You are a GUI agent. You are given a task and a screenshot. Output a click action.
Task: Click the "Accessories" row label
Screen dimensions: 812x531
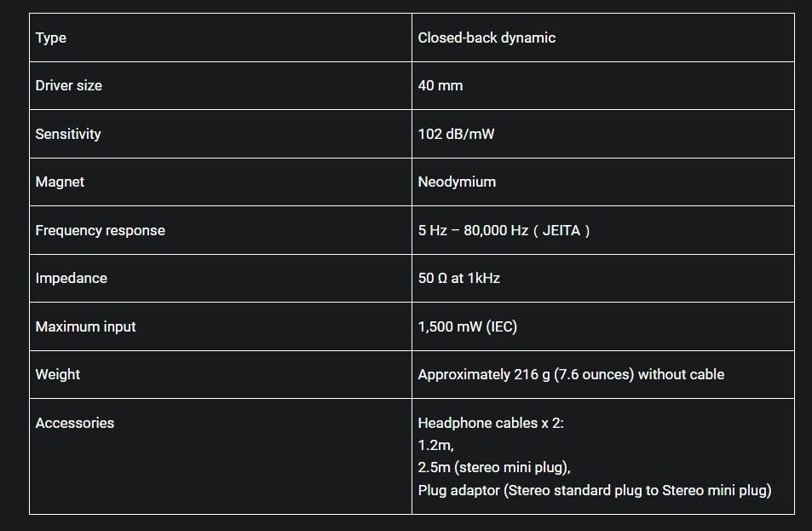[75, 423]
